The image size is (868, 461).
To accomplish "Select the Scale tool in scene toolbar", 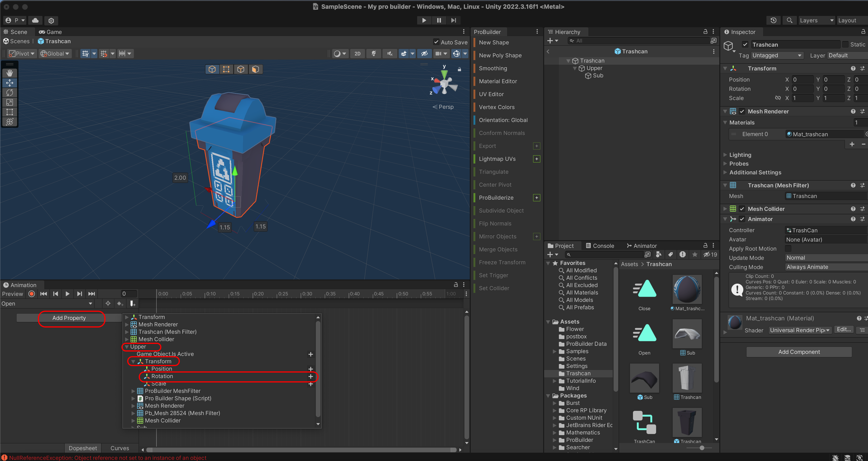I will tap(9, 102).
